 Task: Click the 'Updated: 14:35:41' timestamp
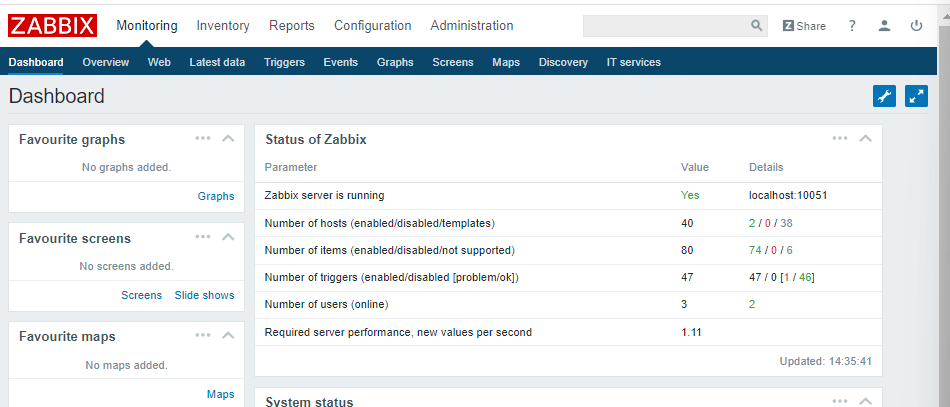point(825,362)
